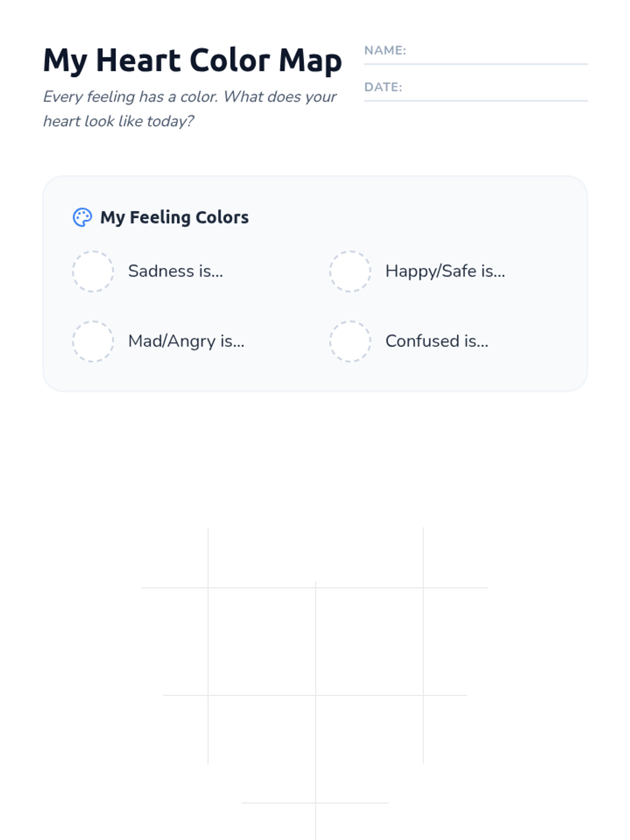
Task: Click the word "Heart" in the title
Action: coord(139,60)
